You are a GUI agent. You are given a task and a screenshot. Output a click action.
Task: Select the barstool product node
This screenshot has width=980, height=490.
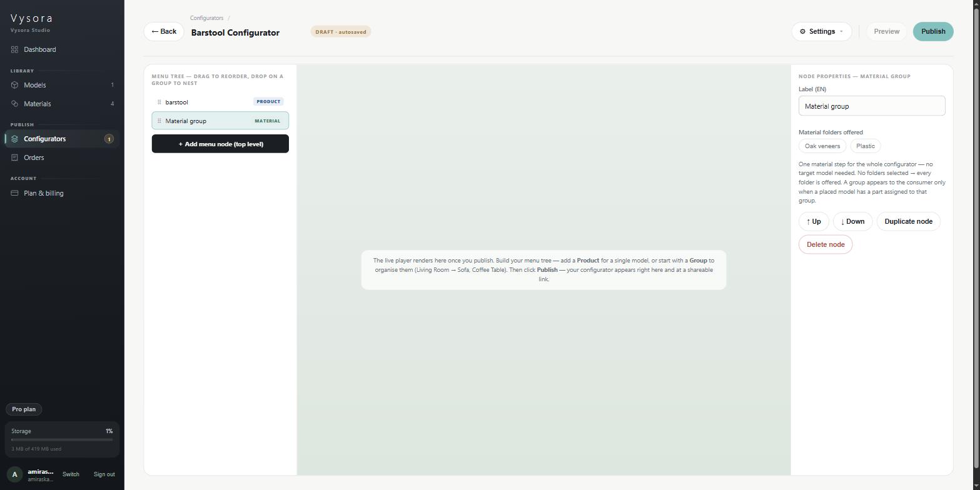tap(220, 102)
